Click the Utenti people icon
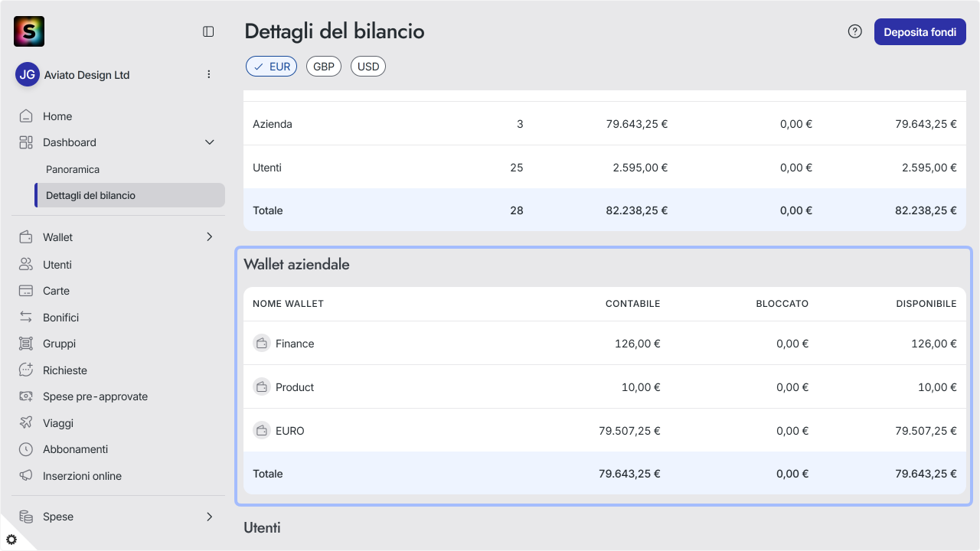980x551 pixels. click(x=26, y=265)
